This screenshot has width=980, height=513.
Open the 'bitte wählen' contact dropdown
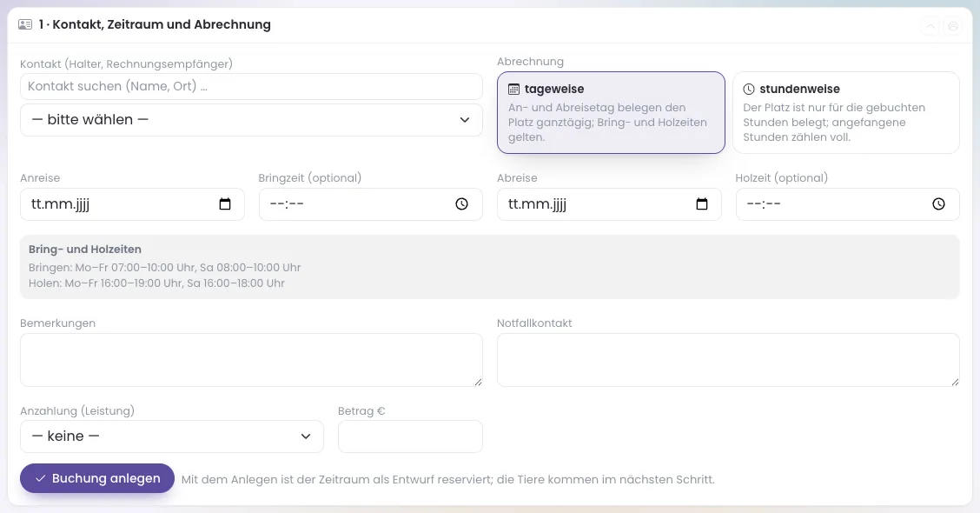[251, 119]
